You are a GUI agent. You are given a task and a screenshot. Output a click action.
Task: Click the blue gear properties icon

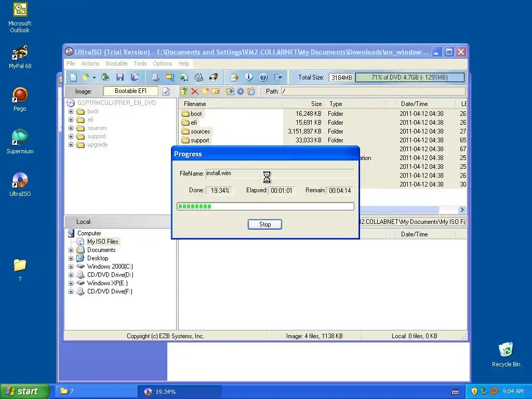[241, 91]
